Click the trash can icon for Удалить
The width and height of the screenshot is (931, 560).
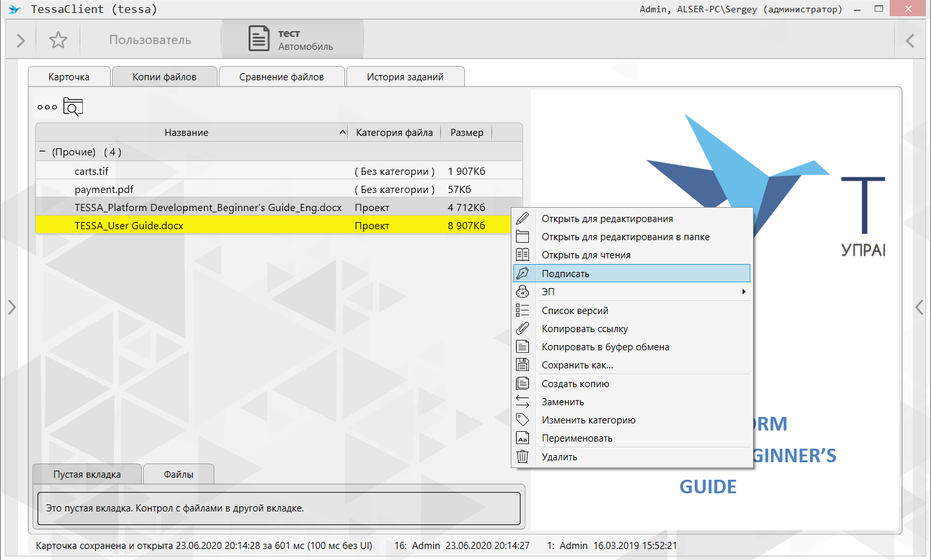tap(522, 456)
